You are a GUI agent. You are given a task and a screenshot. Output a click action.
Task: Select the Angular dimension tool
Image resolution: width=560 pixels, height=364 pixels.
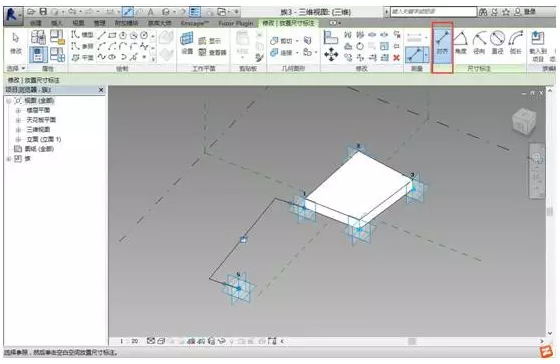point(461,43)
